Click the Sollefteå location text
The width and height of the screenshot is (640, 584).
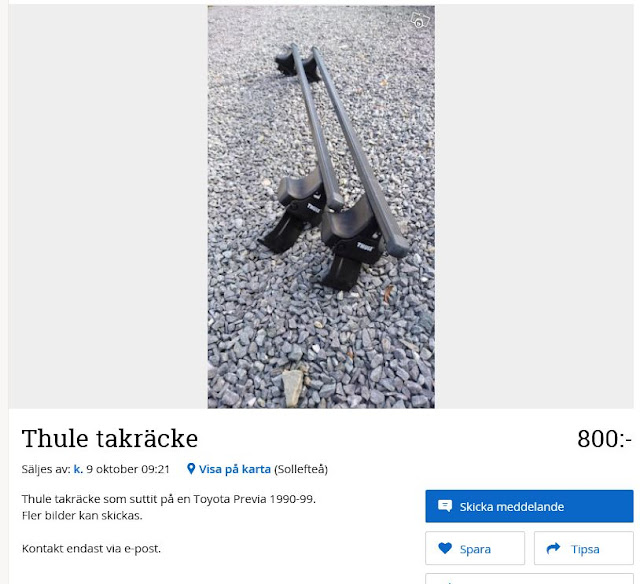pyautogui.click(x=301, y=469)
